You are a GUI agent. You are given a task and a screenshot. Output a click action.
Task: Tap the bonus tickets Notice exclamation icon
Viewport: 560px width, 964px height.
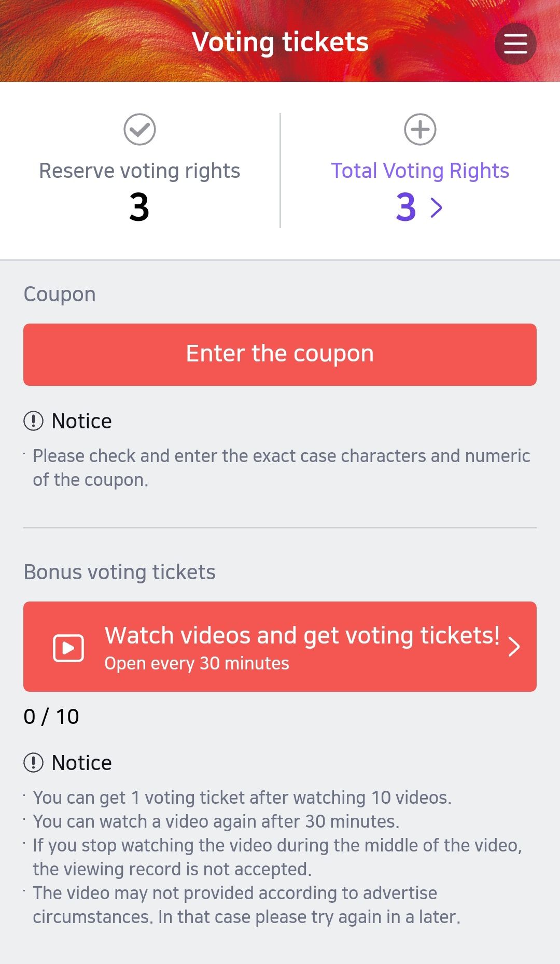tap(34, 763)
